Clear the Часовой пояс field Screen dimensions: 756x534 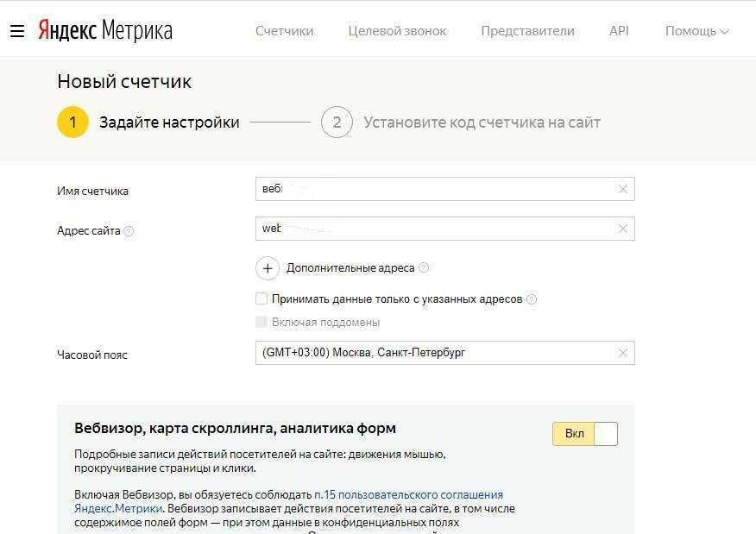pyautogui.click(x=622, y=353)
